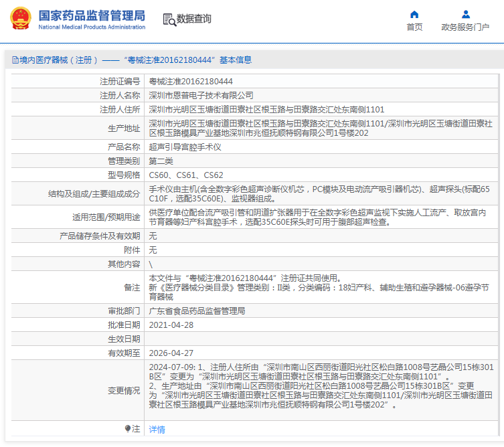Click the 首页 text label
The width and height of the screenshot is (504, 447).
[414, 27]
